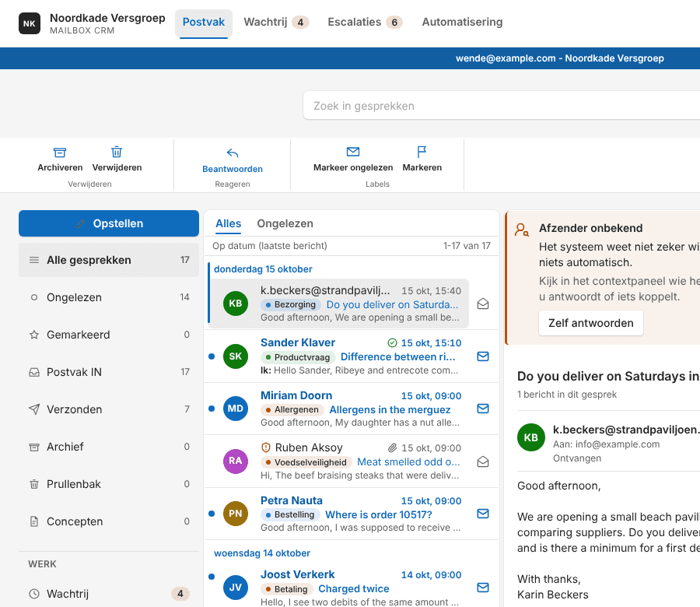Screen dimensions: 700x607
Task: Open the Concepten folder
Action: [x=109, y=521]
